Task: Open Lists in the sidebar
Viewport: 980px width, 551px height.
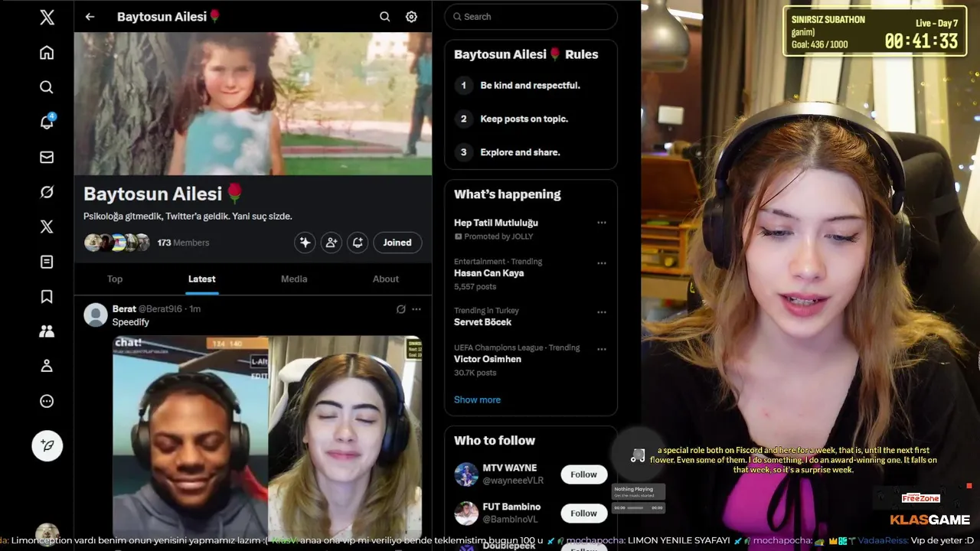Action: [x=47, y=262]
